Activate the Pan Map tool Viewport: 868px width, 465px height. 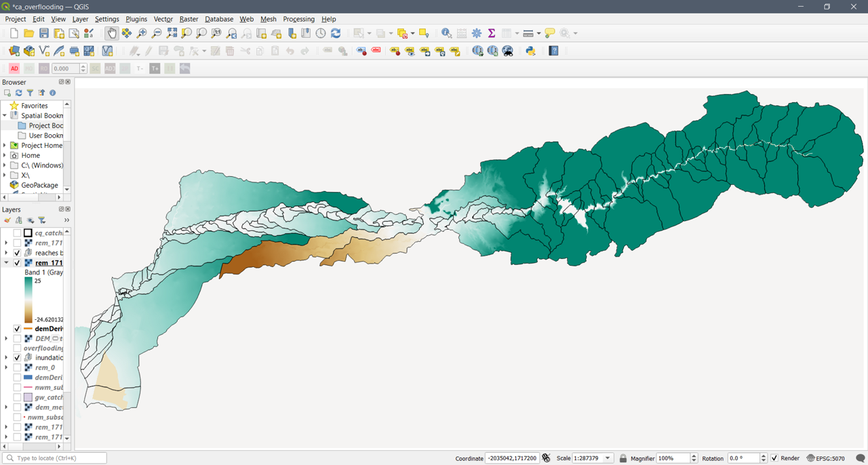[111, 33]
